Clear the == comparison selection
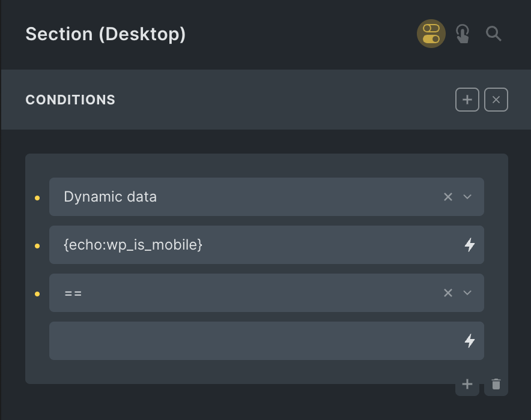This screenshot has height=420, width=531. 448,293
